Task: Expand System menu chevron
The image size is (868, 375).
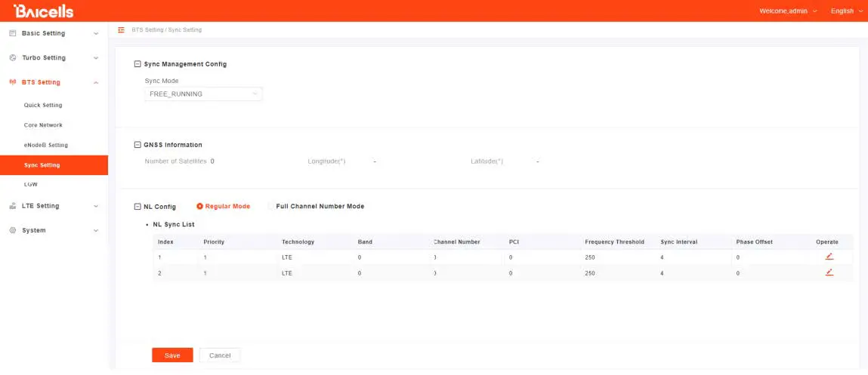Action: pyautogui.click(x=96, y=231)
